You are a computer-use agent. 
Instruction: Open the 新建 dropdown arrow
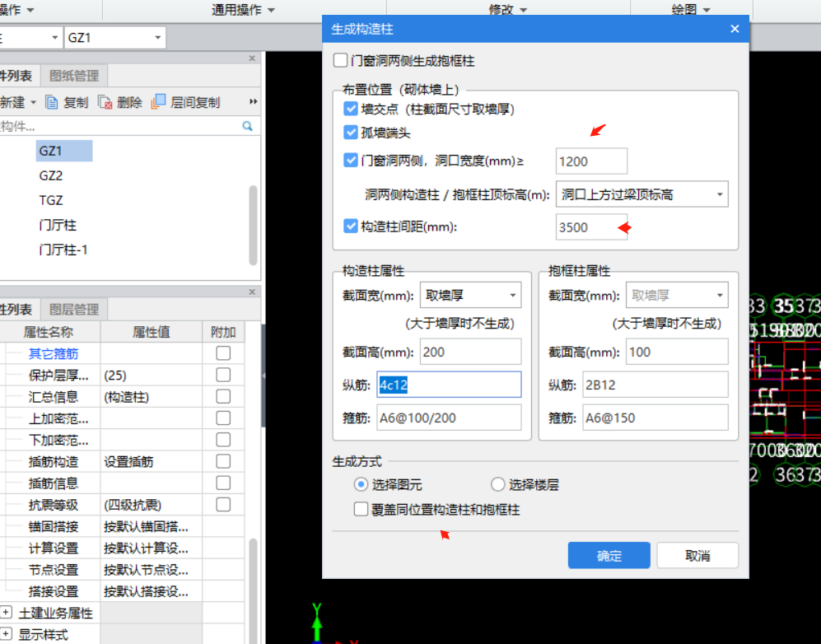pos(34,102)
